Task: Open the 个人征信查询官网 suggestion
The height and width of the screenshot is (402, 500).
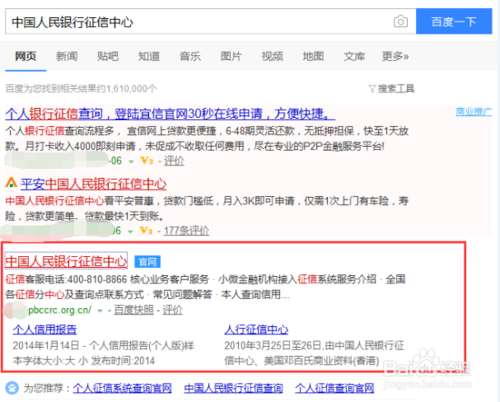Action: [x=334, y=388]
